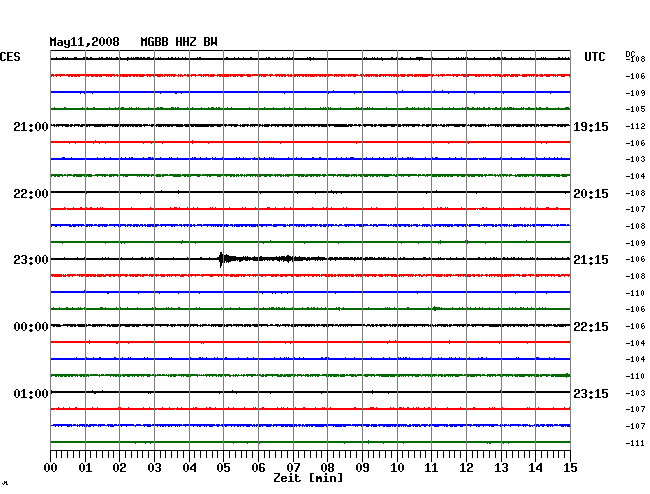Image resolution: width=650 pixels, height=494 pixels.
Task: Select the UTC column header
Action: point(594,57)
